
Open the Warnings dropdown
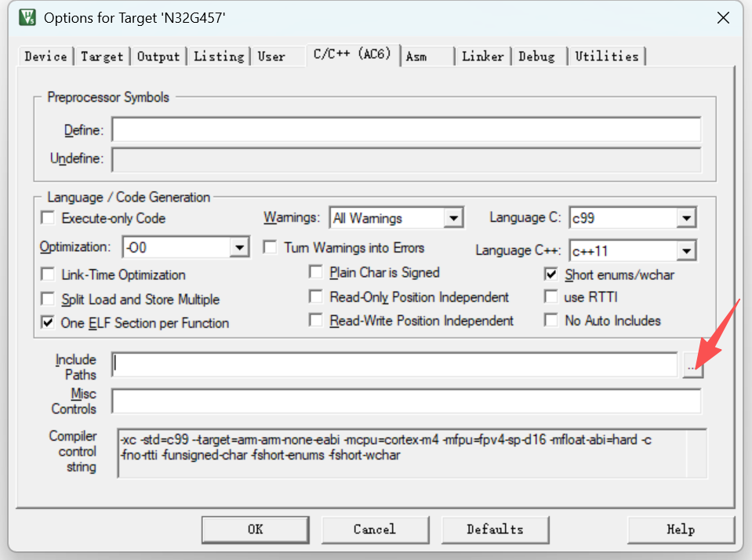coord(452,218)
